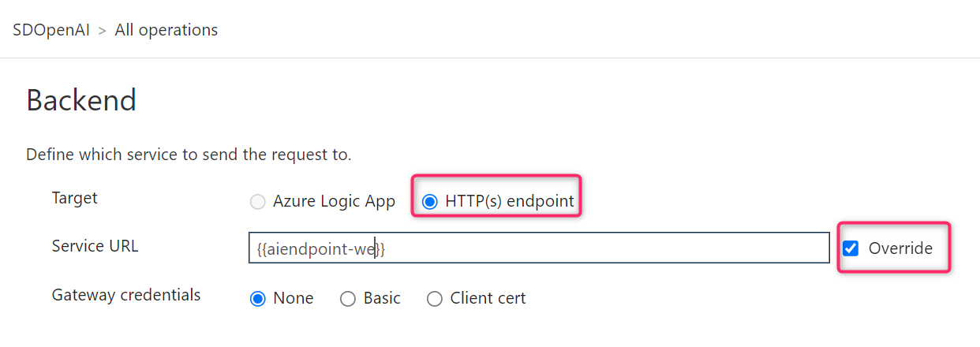This screenshot has width=980, height=347.
Task: Click the 'Basic' label text
Action: coord(382,298)
